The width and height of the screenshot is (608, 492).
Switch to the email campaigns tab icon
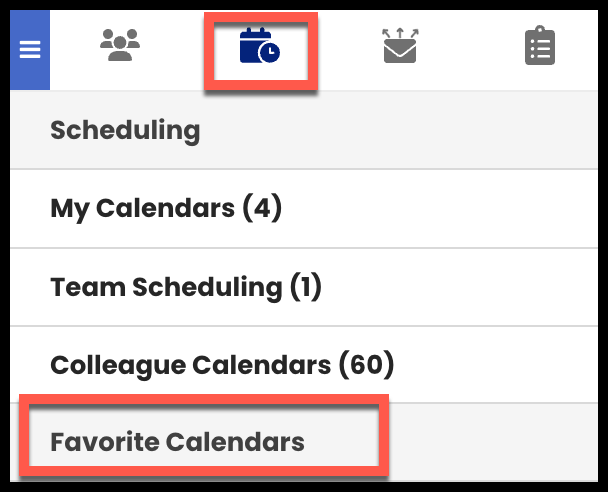click(x=400, y=45)
